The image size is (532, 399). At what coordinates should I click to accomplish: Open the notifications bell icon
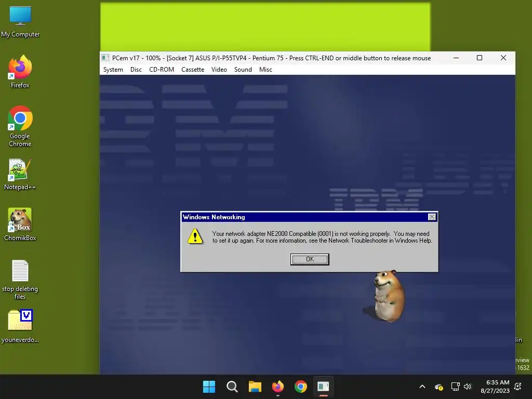click(518, 387)
